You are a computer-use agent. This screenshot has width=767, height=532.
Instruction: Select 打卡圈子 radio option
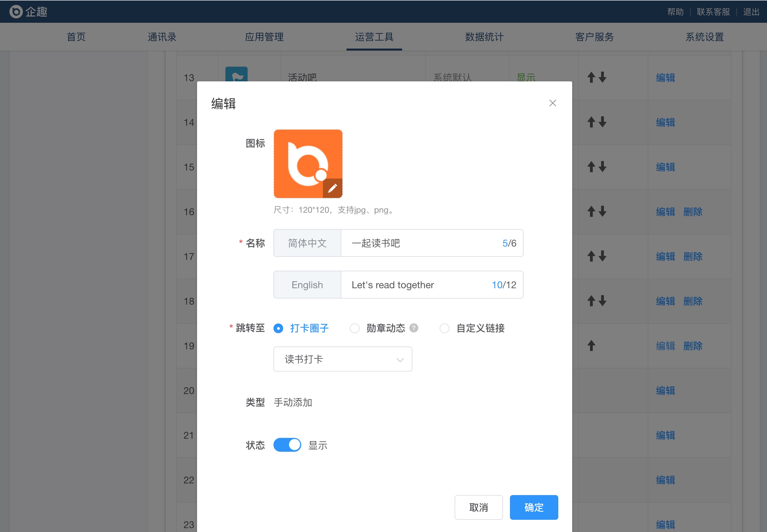pyautogui.click(x=278, y=328)
